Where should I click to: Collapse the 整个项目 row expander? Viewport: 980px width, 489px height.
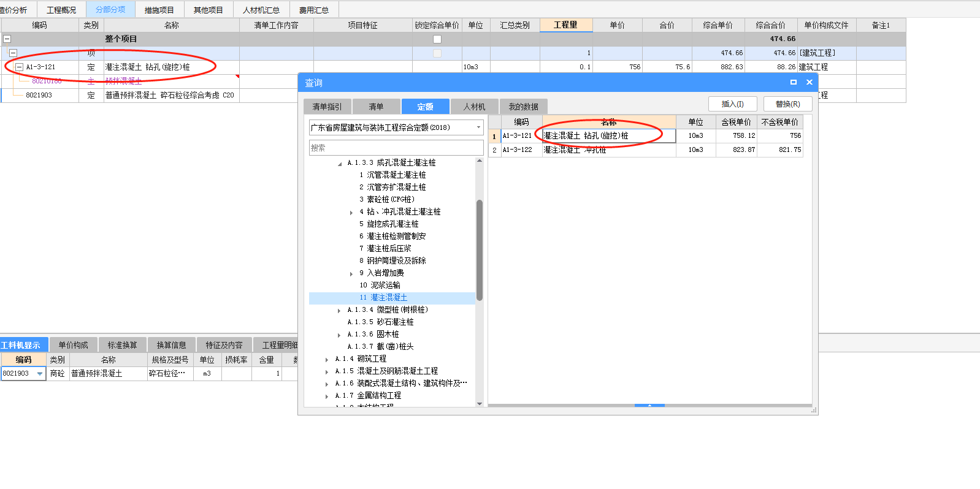coord(7,39)
